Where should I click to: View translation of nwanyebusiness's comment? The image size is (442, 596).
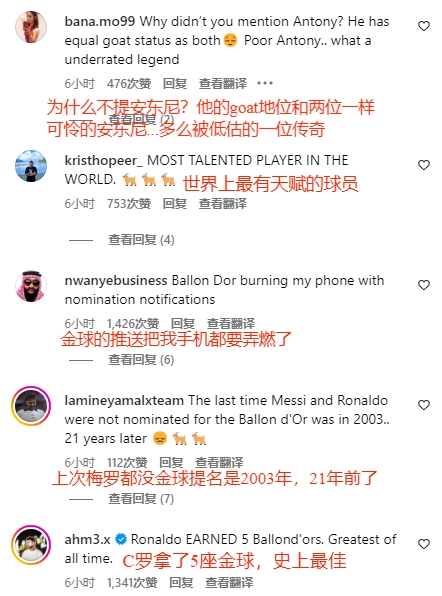[231, 323]
